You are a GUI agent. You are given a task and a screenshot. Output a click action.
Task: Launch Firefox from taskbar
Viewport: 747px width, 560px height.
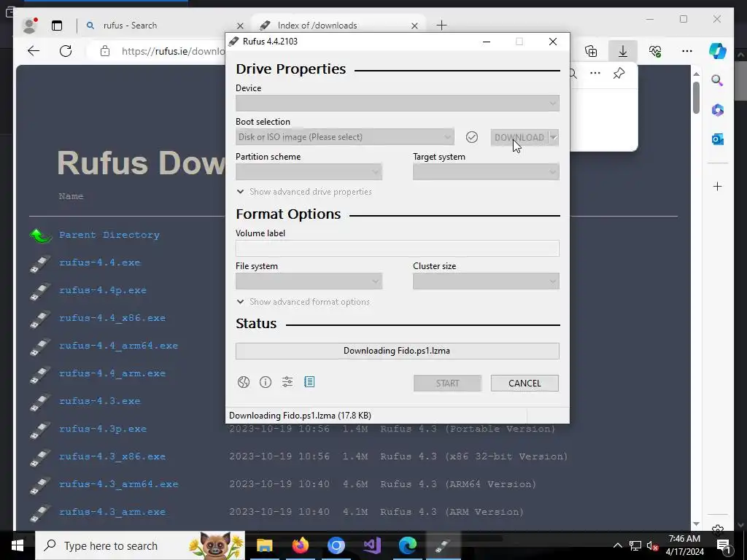pos(300,545)
